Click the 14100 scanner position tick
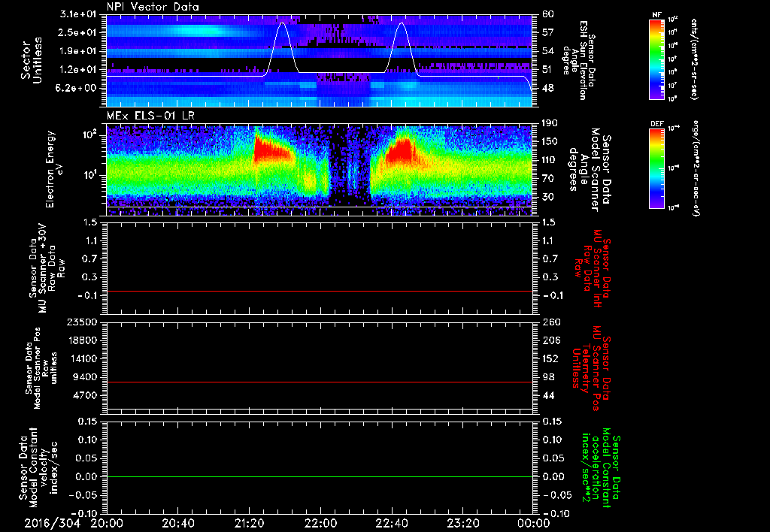 82,358
